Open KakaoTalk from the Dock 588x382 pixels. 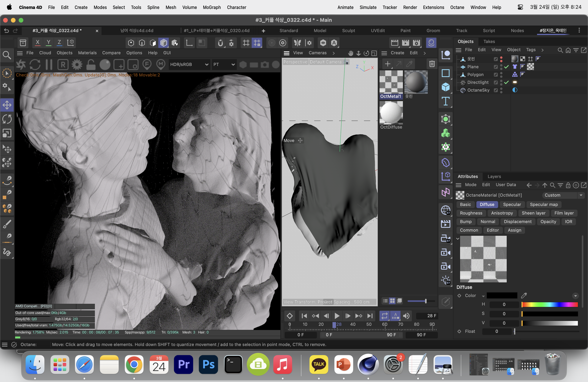318,364
